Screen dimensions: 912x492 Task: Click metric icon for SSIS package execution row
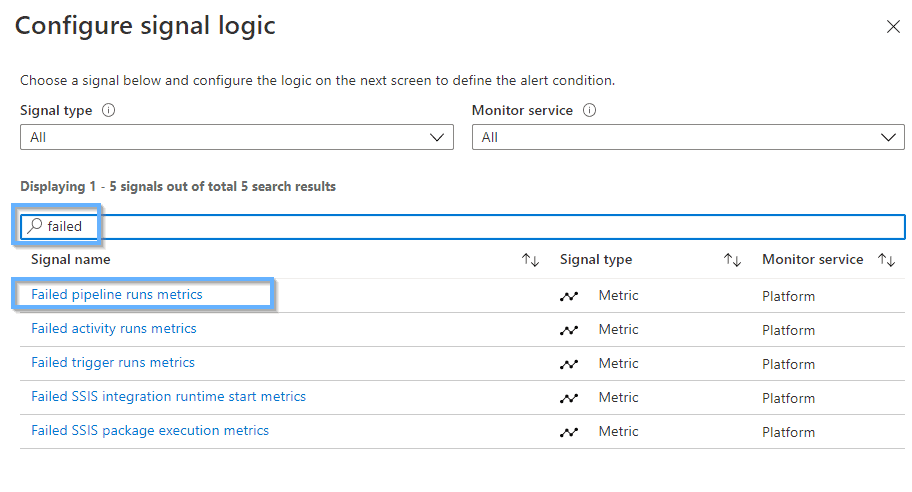point(569,432)
